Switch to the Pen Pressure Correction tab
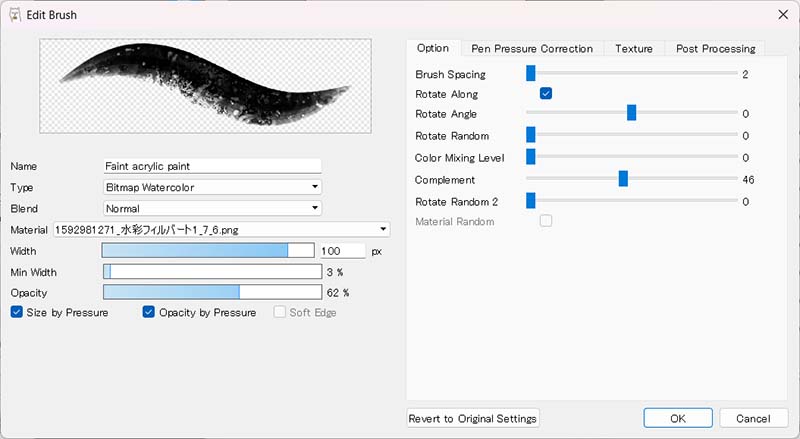 coord(532,48)
